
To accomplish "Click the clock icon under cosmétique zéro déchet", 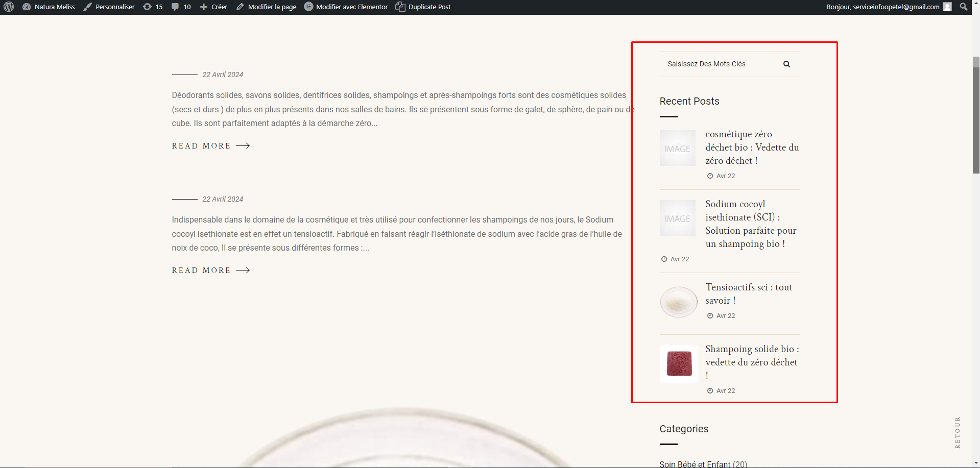I will [710, 176].
